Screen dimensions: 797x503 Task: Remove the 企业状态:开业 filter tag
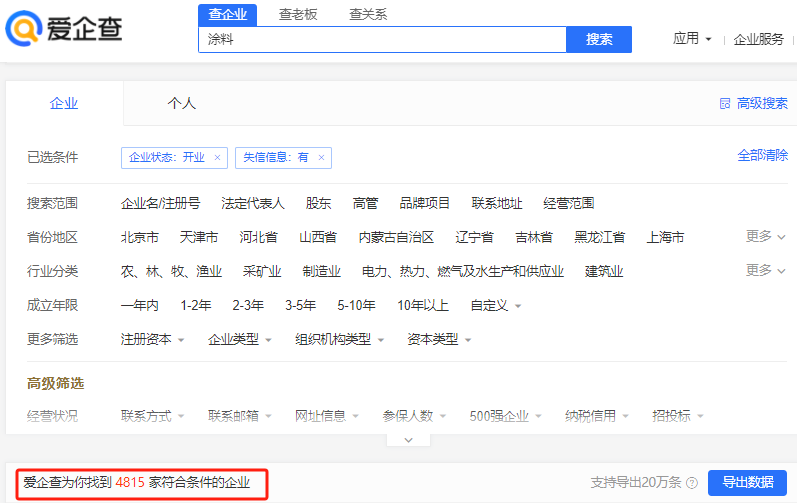[x=217, y=158]
